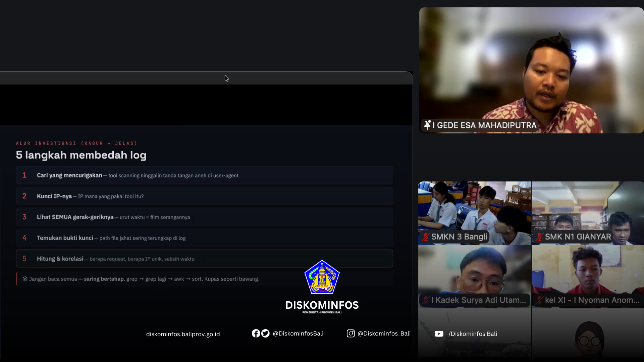This screenshot has width=644, height=362.
Task: Select kel XI - I Nyoman Anom... tile
Action: [588, 276]
